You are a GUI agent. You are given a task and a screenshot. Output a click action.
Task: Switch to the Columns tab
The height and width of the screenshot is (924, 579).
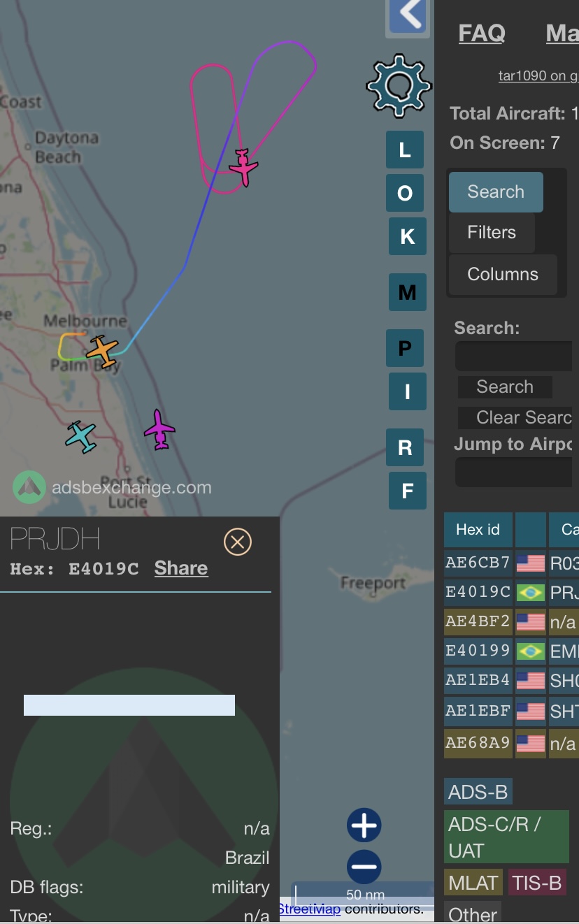[x=503, y=275]
